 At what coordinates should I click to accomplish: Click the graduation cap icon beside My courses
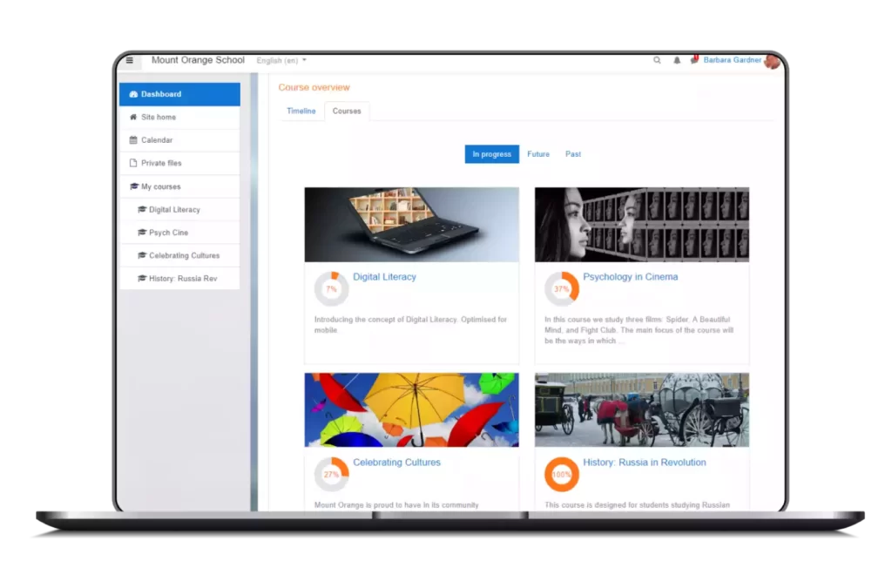133,186
